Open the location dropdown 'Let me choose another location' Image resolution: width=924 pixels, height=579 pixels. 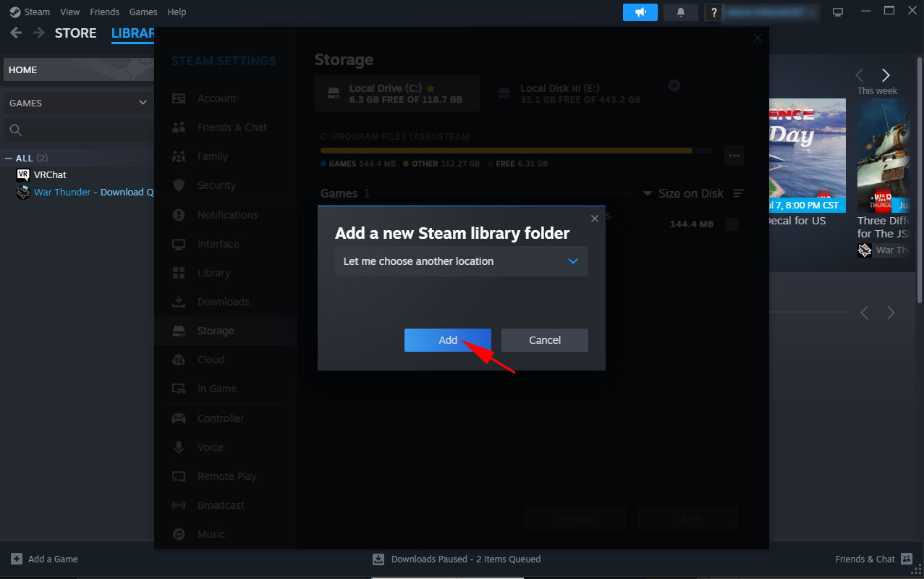point(462,261)
